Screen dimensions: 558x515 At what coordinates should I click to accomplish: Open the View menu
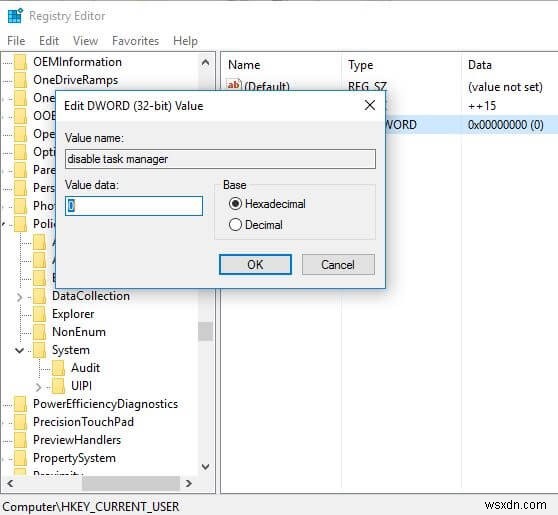click(85, 41)
